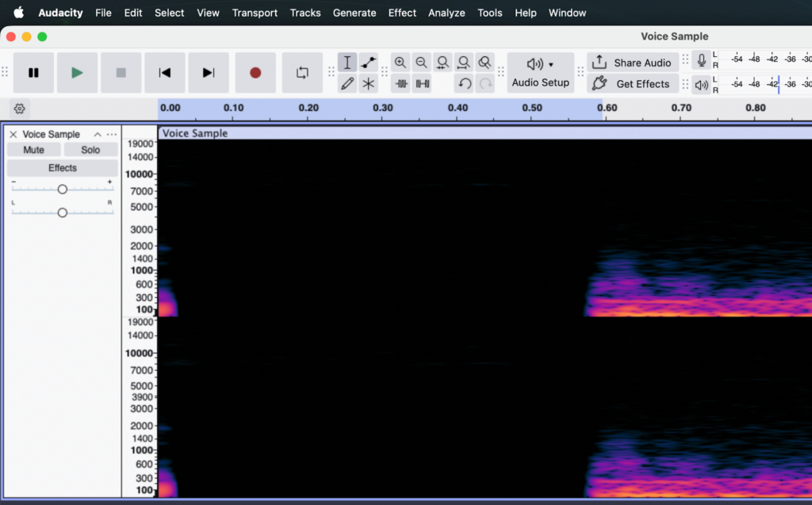Screen dimensions: 812x505
Task: Mute the Voice Sample track
Action: pyautogui.click(x=34, y=150)
